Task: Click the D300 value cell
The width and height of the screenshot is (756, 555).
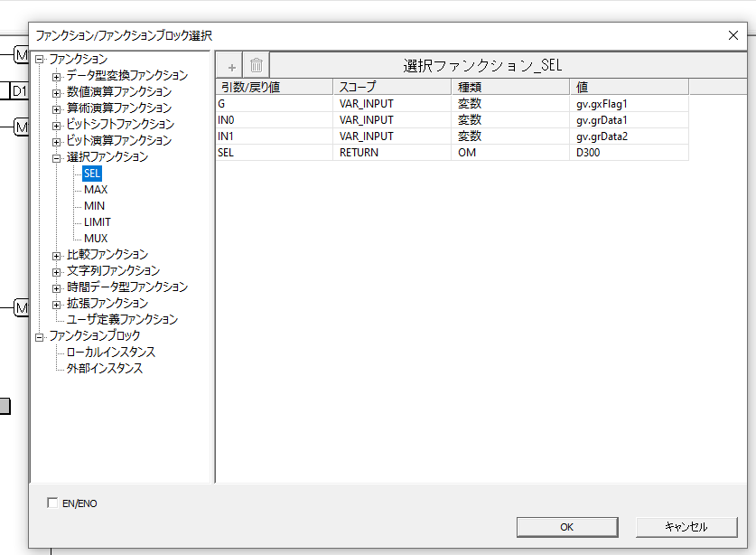Action: coord(630,153)
